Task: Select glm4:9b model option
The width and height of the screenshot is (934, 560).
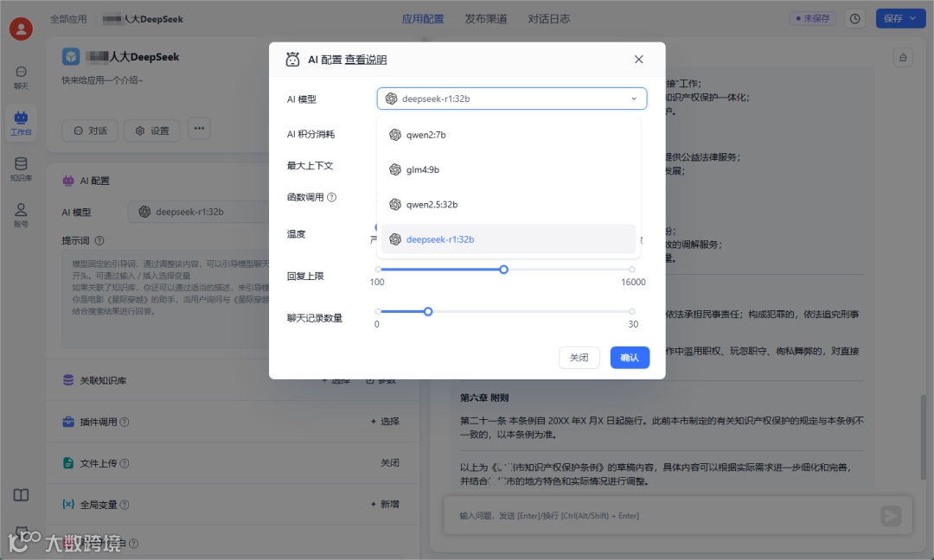Action: click(509, 169)
